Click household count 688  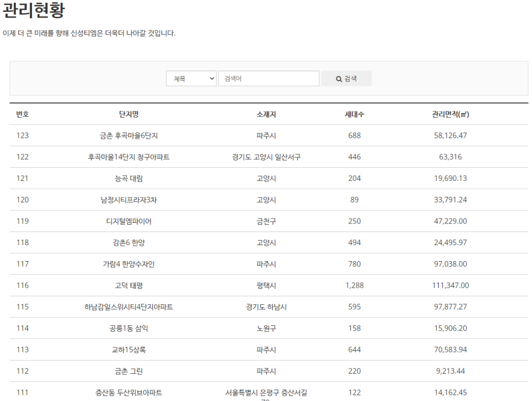click(354, 135)
